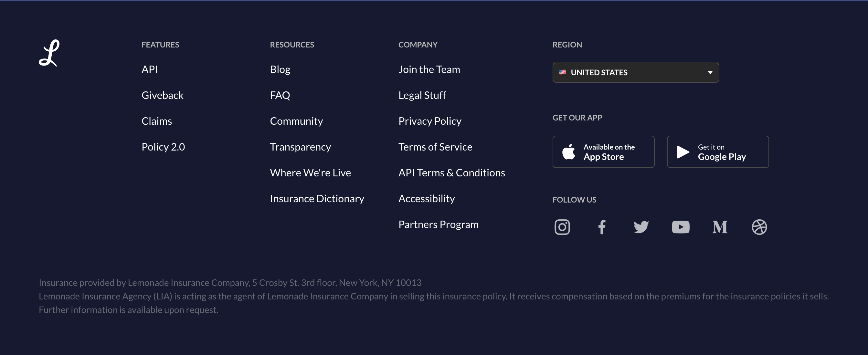Visit the Twitter bird icon
The height and width of the screenshot is (355, 868).
click(x=641, y=227)
